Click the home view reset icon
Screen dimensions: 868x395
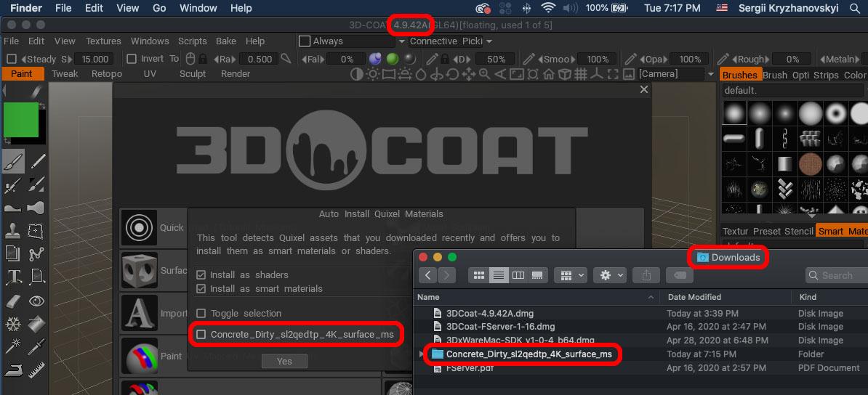point(549,74)
